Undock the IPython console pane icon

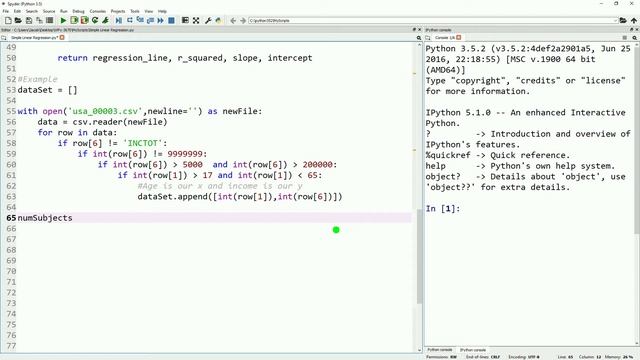coord(631,30)
